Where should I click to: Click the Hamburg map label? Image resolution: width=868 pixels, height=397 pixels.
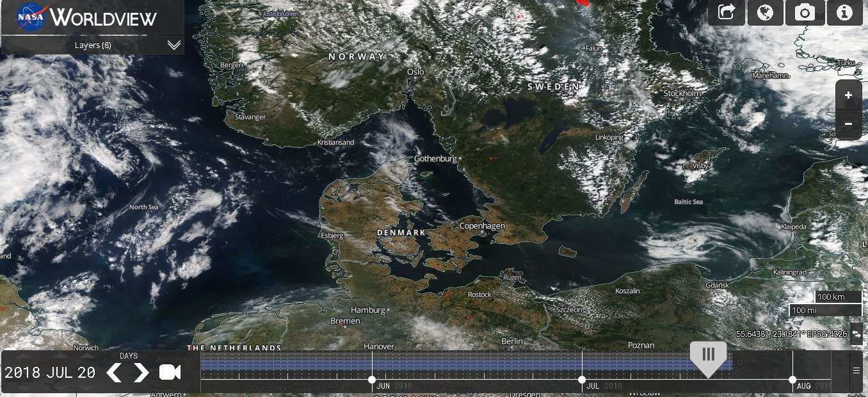pos(368,310)
